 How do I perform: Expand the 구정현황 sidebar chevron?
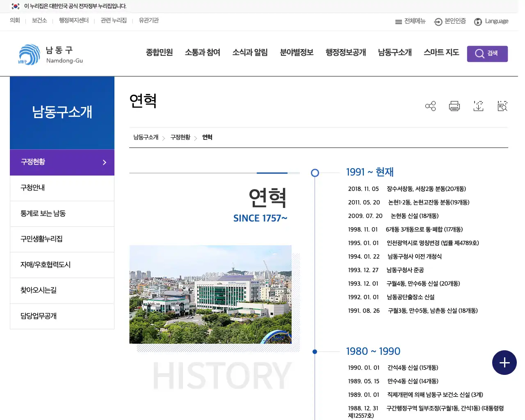(x=105, y=162)
